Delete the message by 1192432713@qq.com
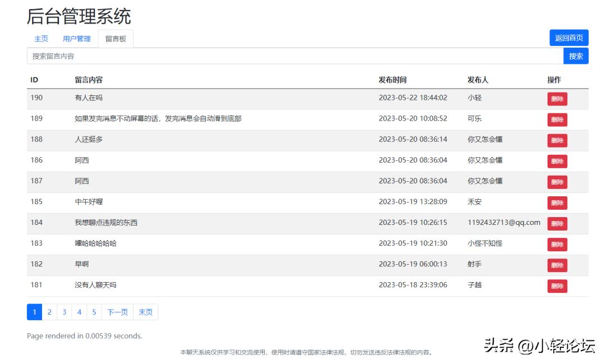The height and width of the screenshot is (364, 606). [557, 223]
